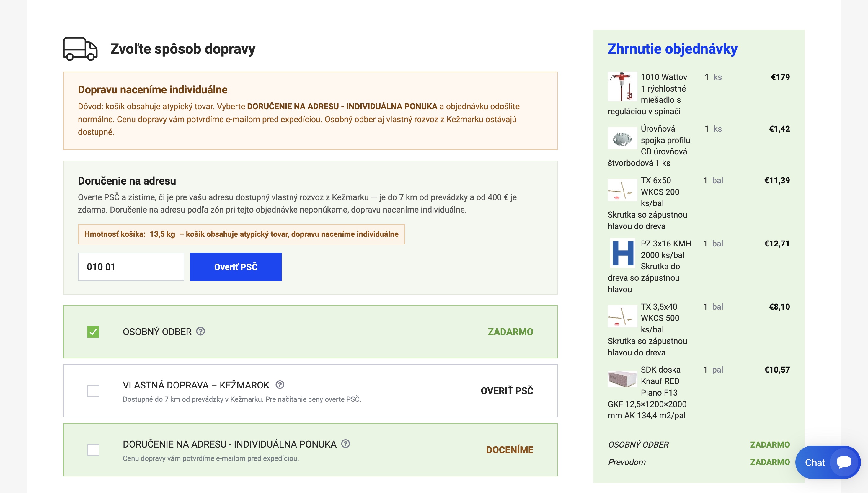Open help icon beside INDIVIDUÁLNA PONUKA option

coord(345,444)
